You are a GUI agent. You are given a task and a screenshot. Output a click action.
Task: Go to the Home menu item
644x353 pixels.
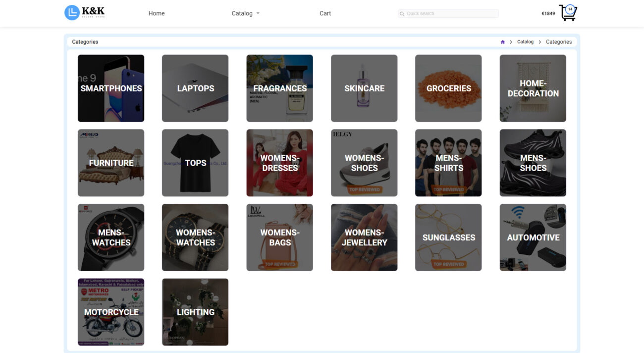[x=156, y=13]
